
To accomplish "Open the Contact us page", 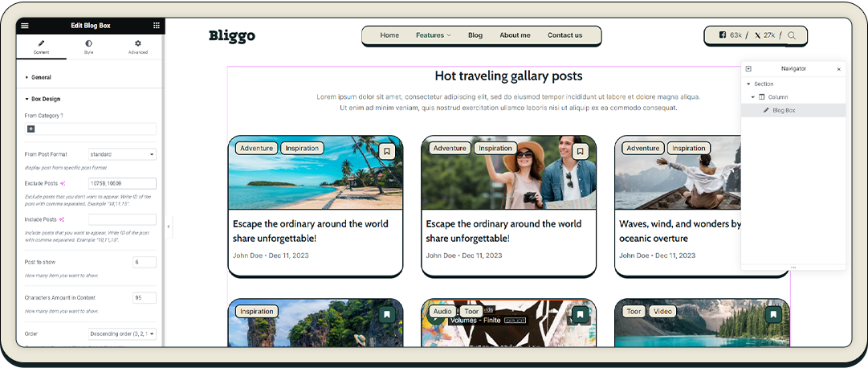I will point(565,35).
